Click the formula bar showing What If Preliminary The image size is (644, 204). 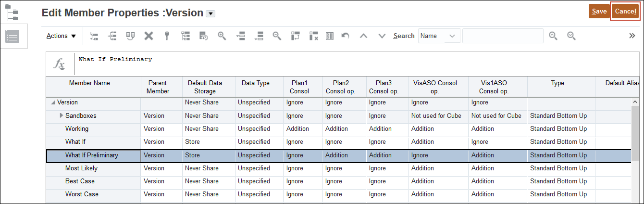(x=357, y=63)
